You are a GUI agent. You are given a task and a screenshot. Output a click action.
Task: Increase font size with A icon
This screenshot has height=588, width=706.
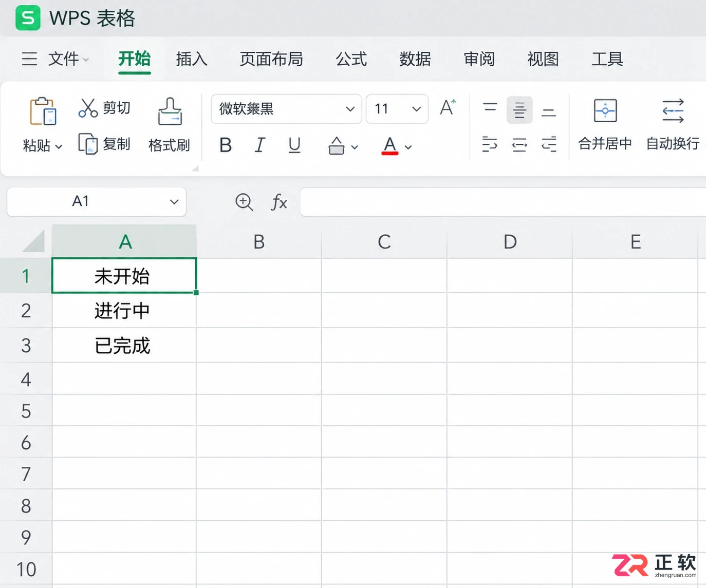448,108
